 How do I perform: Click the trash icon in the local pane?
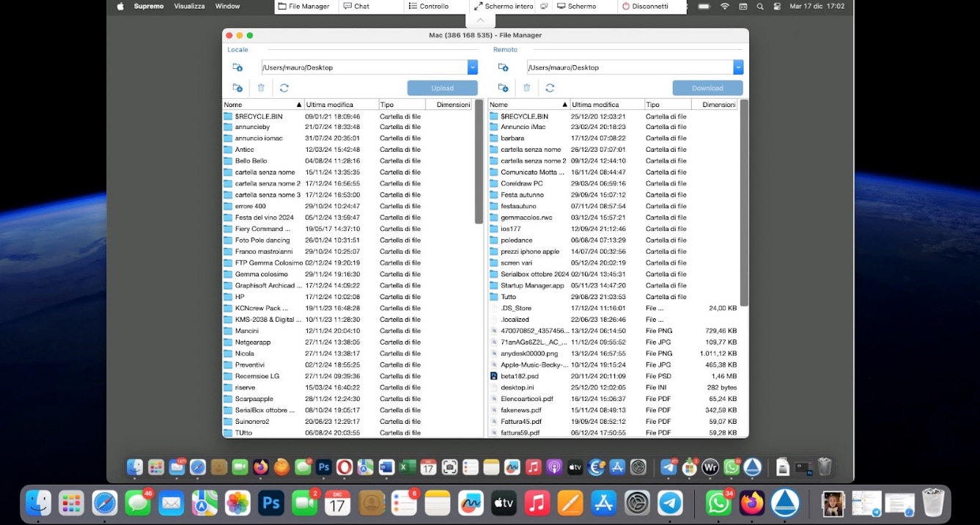tap(261, 87)
